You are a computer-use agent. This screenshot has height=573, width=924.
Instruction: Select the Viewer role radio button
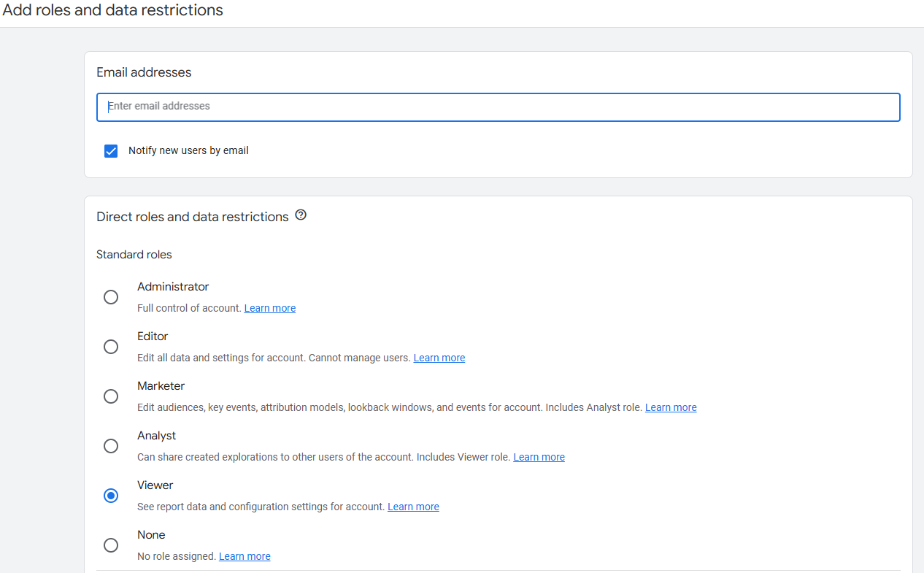(111, 496)
